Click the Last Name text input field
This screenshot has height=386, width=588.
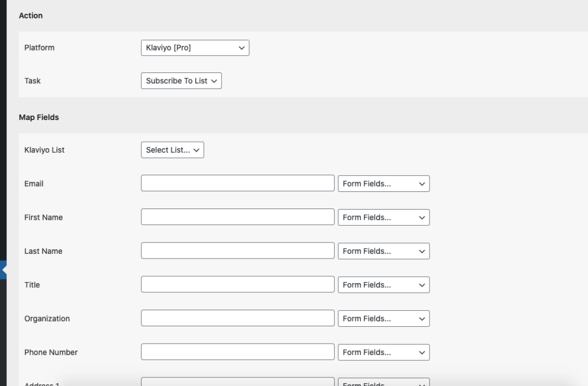(238, 250)
